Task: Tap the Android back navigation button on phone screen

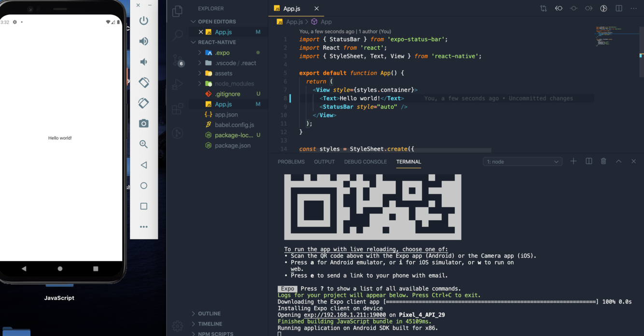Action: [x=24, y=268]
